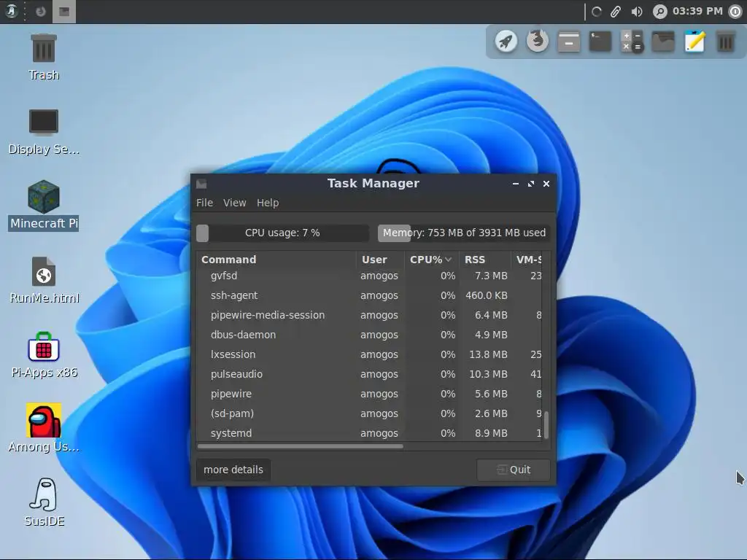Select the Trash desktop icon
The width and height of the screenshot is (747, 560).
tap(43, 57)
